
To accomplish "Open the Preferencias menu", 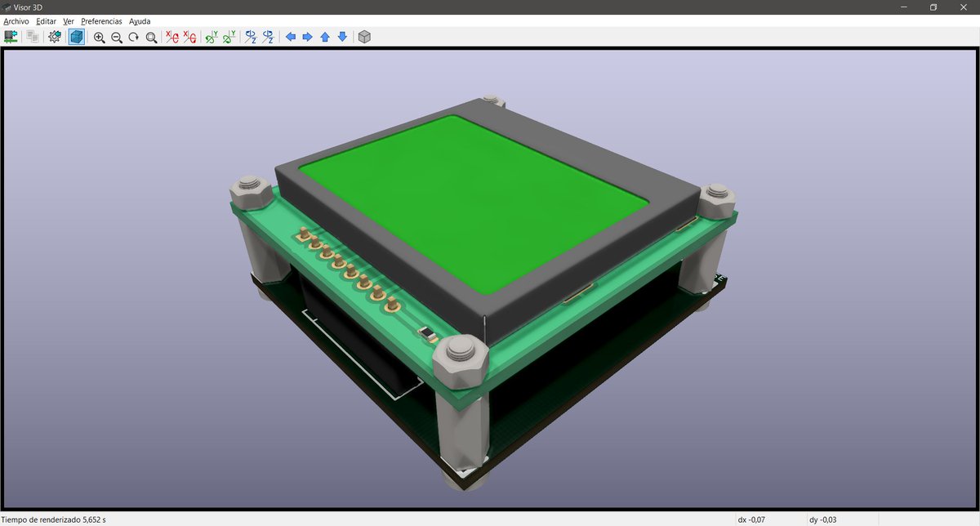I will pos(102,21).
